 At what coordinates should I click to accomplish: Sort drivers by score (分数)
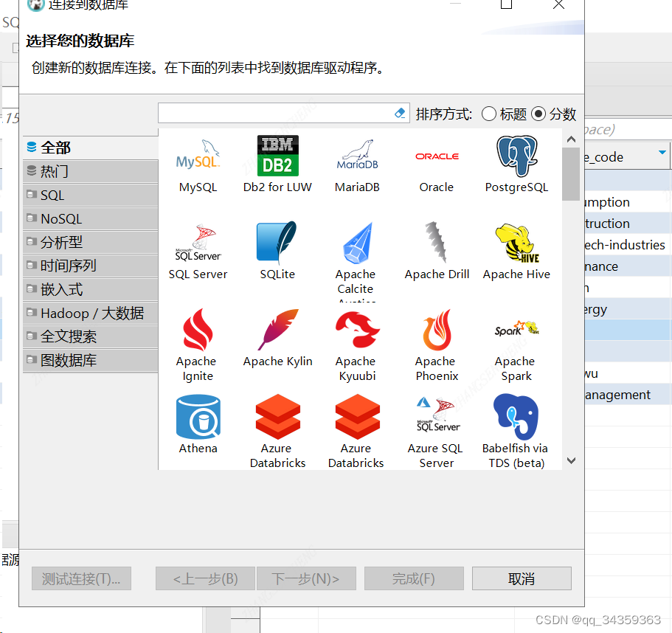pyautogui.click(x=554, y=114)
